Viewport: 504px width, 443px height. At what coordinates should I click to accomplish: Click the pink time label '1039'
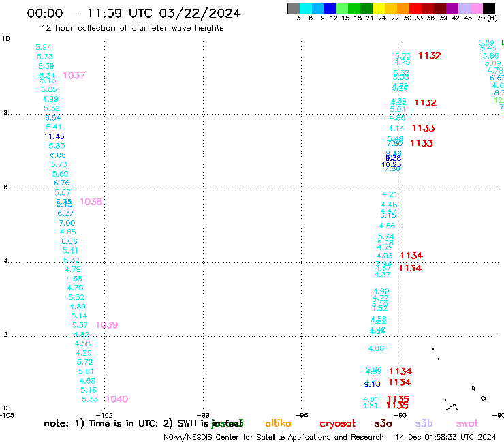tap(107, 325)
